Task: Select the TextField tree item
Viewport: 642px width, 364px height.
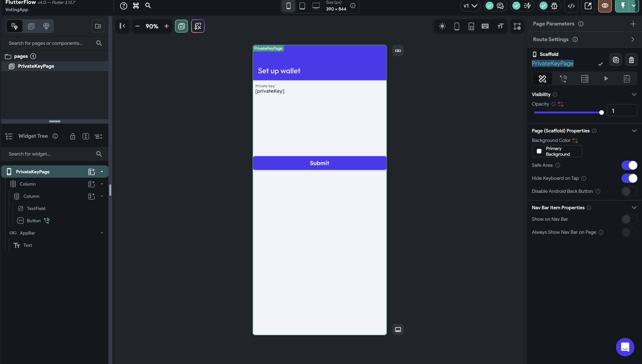Action: (36, 209)
